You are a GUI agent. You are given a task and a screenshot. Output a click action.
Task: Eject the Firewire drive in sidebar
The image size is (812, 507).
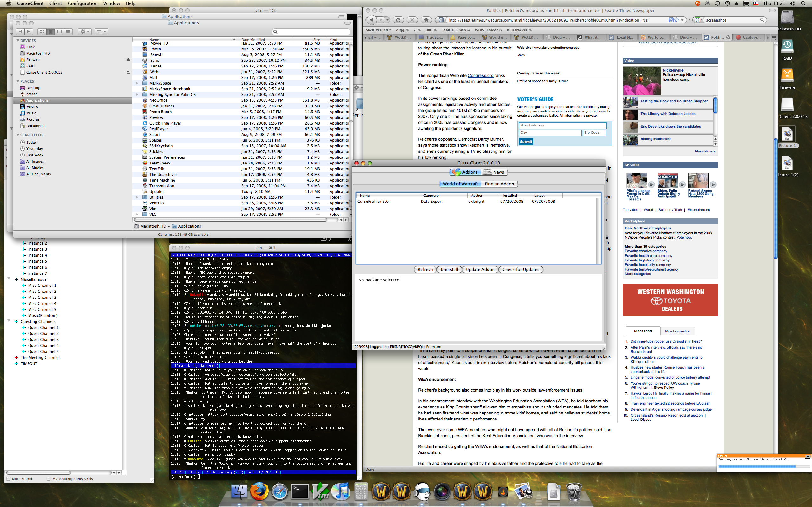click(128, 60)
